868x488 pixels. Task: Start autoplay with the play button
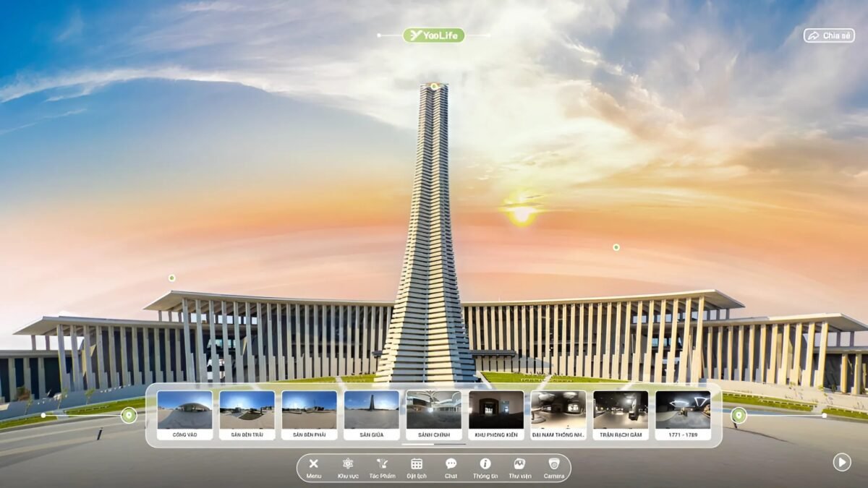[x=841, y=462]
